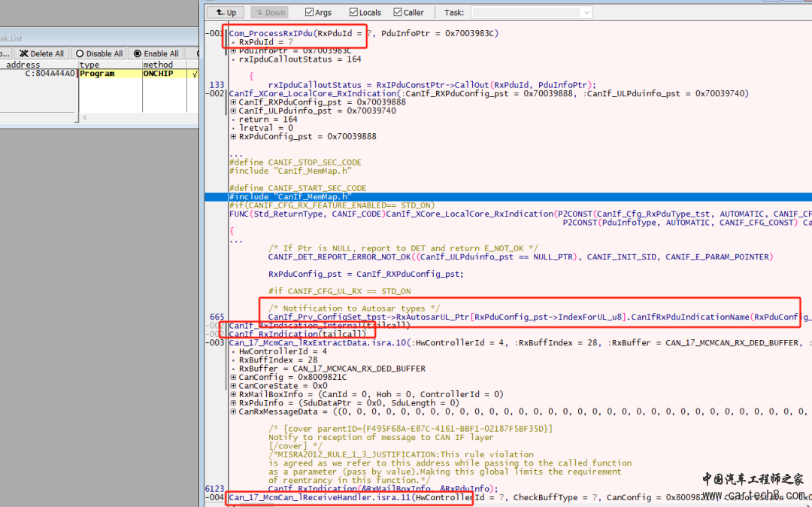Click the Enable All breakpoints button
The image size is (812, 507).
point(156,53)
